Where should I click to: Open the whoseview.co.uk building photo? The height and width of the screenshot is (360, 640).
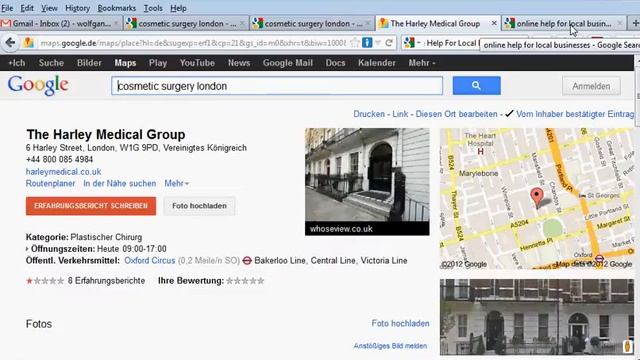click(x=367, y=182)
